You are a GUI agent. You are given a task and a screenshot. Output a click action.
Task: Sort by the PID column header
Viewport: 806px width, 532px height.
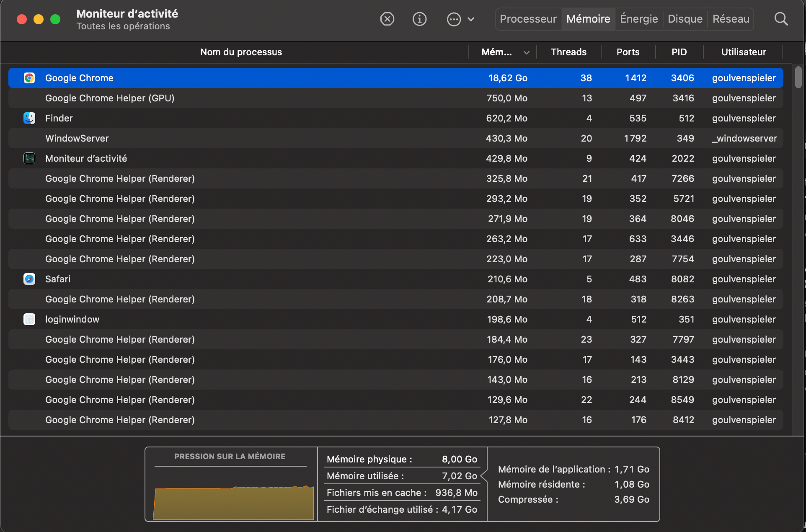679,52
